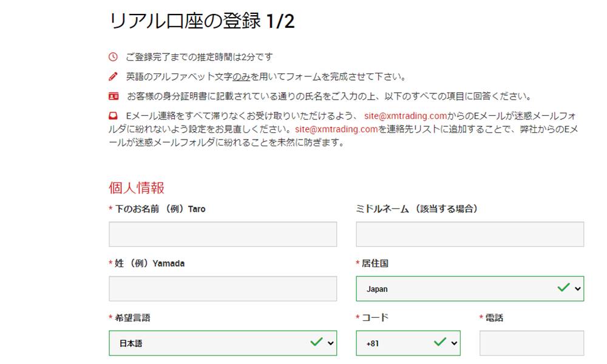The width and height of the screenshot is (607, 364).
Task: Click the green checkmark in the Japan country field
Action: (562, 289)
